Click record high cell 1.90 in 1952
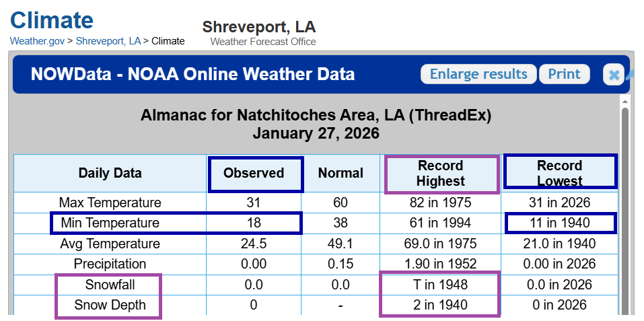Screen dimensions: 644x321 (x=440, y=264)
